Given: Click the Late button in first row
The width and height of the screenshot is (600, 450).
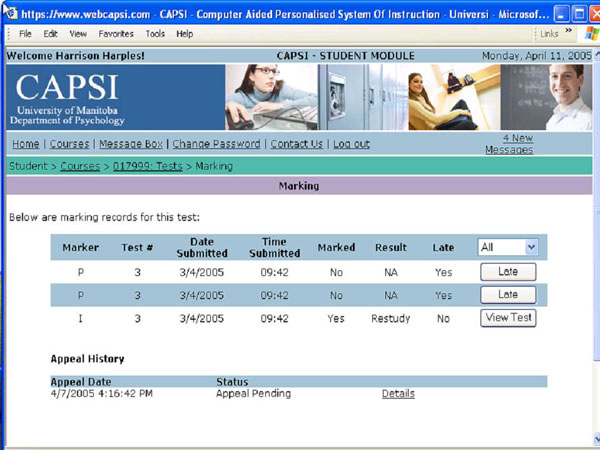Looking at the screenshot, I should [508, 272].
